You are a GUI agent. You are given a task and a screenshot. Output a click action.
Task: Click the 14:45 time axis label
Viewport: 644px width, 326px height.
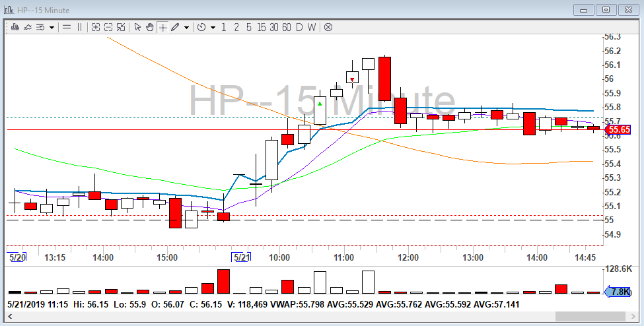[x=585, y=257]
